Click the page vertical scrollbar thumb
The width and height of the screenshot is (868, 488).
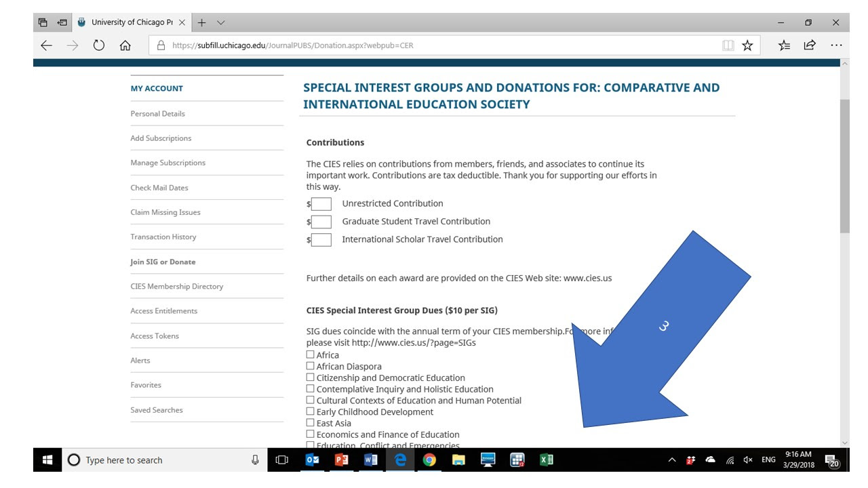coord(844,165)
